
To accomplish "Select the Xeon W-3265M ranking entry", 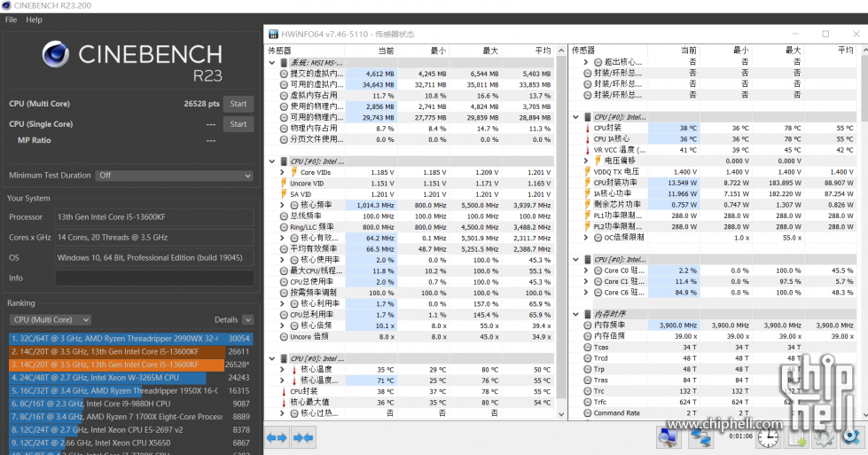I will coord(130,378).
